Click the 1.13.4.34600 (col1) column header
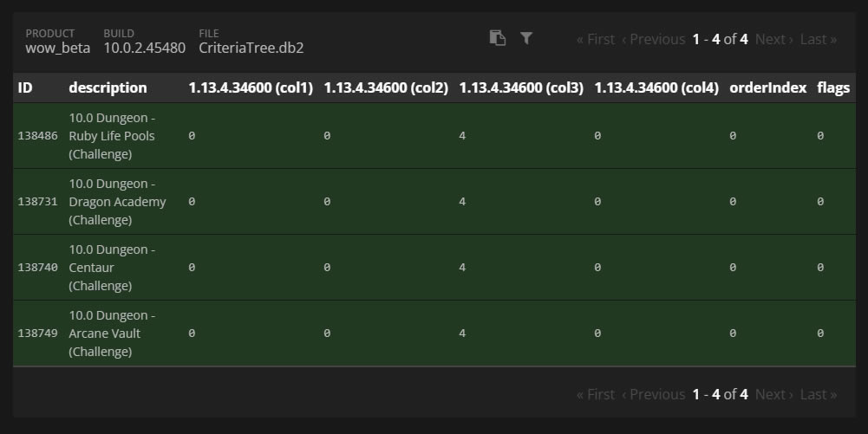This screenshot has height=434, width=868. point(251,87)
